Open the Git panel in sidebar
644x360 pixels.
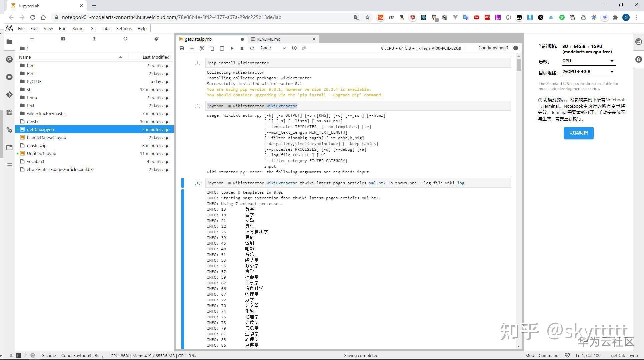[9, 95]
